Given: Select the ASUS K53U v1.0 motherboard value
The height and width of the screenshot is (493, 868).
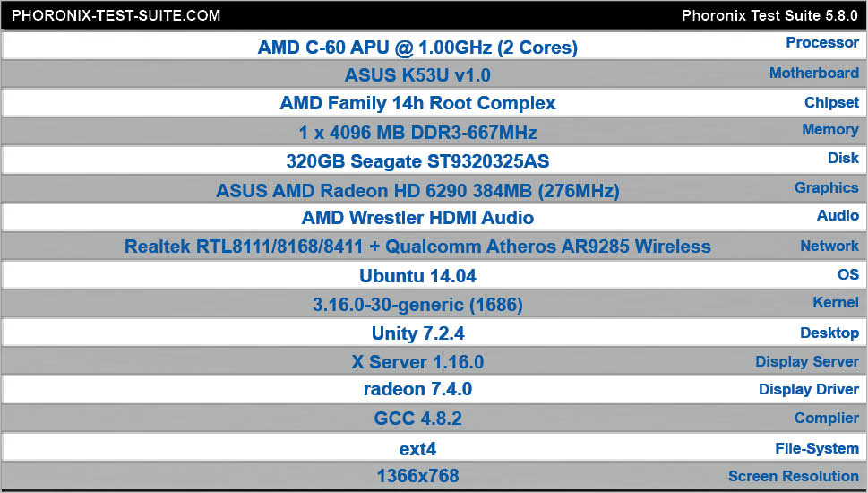Looking at the screenshot, I should (x=417, y=75).
